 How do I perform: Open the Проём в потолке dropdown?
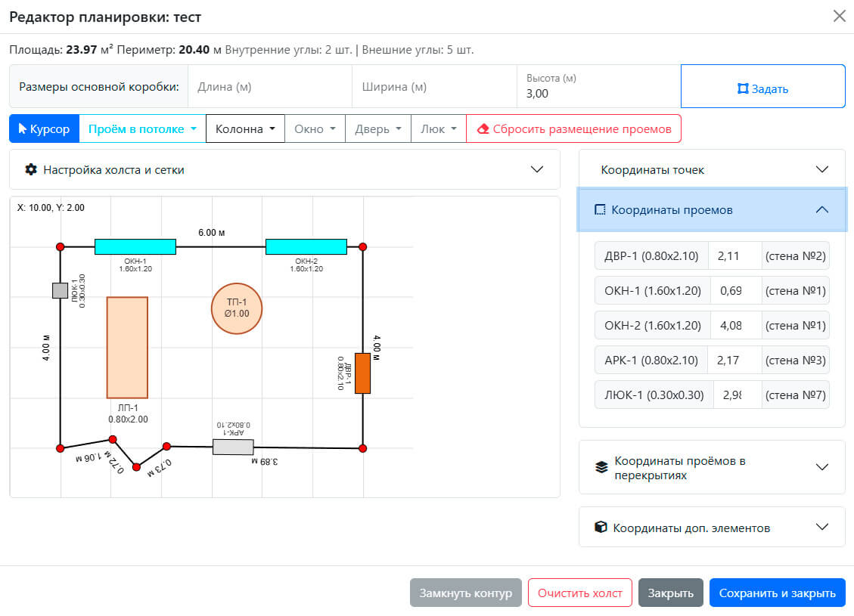pyautogui.click(x=143, y=129)
